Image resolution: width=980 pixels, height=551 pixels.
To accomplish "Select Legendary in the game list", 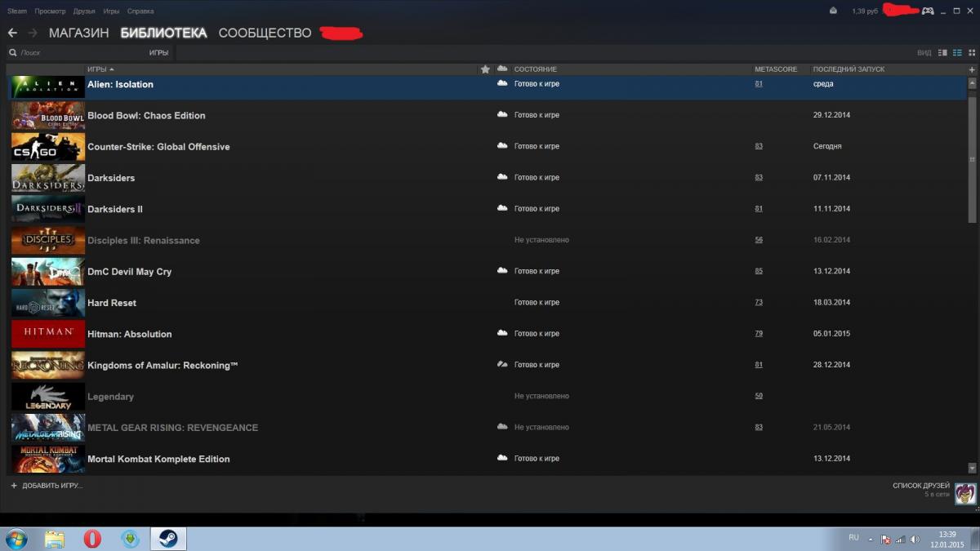I will tap(110, 397).
